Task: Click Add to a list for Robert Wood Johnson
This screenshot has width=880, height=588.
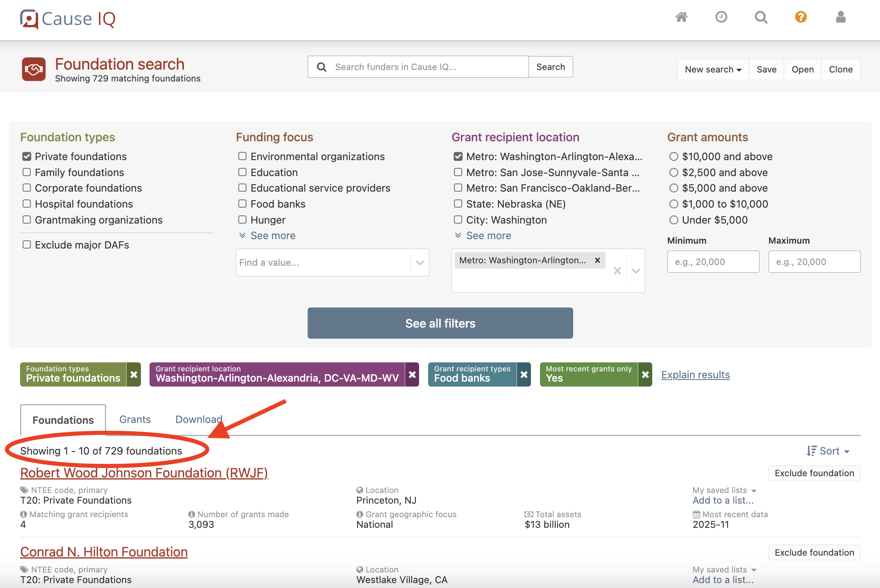Action: pos(723,500)
